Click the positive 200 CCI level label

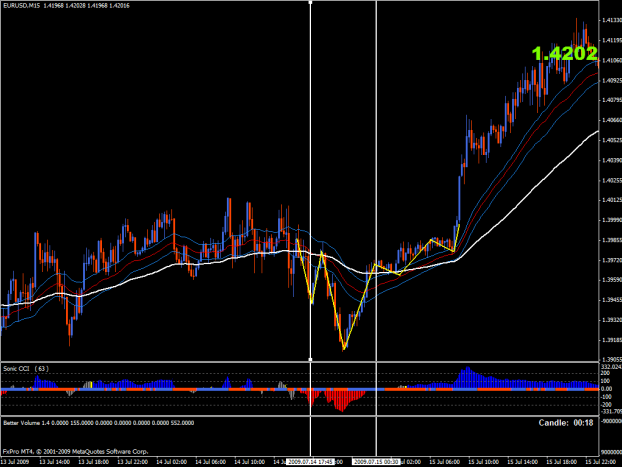click(605, 374)
